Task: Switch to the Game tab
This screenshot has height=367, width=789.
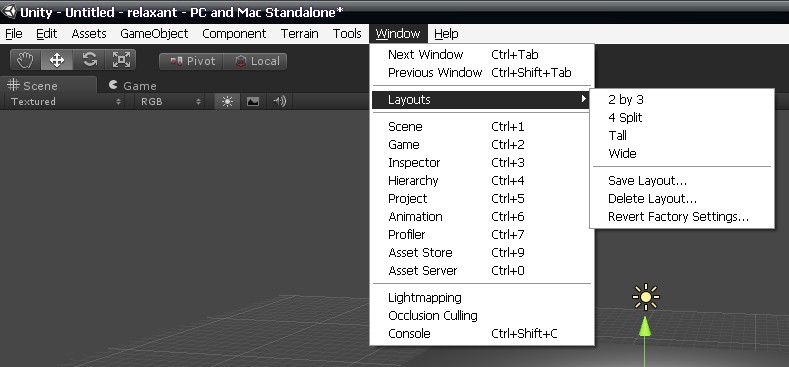Action: click(133, 86)
